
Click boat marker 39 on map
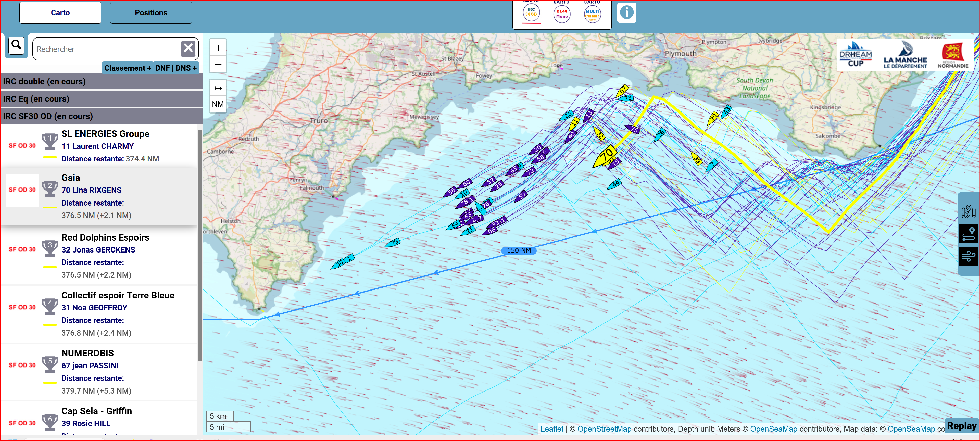point(696,158)
